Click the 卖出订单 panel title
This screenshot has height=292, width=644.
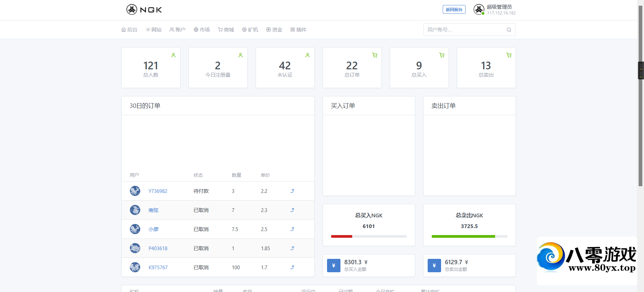(x=443, y=106)
